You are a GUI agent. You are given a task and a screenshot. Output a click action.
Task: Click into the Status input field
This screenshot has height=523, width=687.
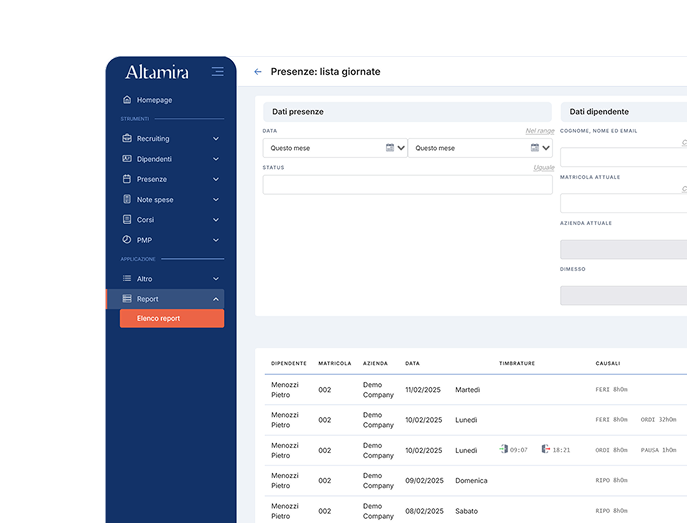tap(407, 185)
